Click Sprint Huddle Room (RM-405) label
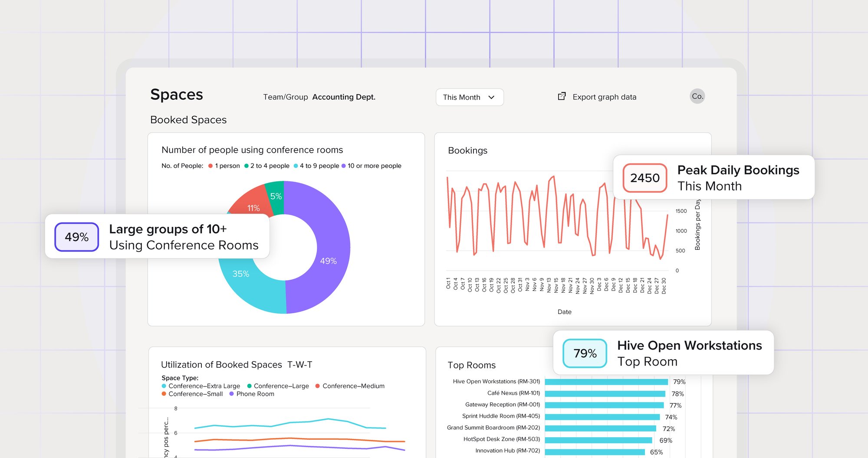868x458 pixels. [x=501, y=416]
